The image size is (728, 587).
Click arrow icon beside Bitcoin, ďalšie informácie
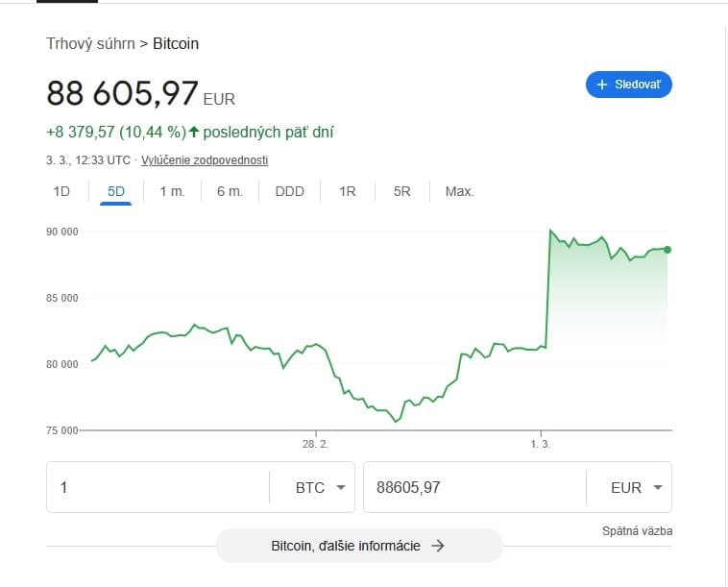pyautogui.click(x=437, y=546)
